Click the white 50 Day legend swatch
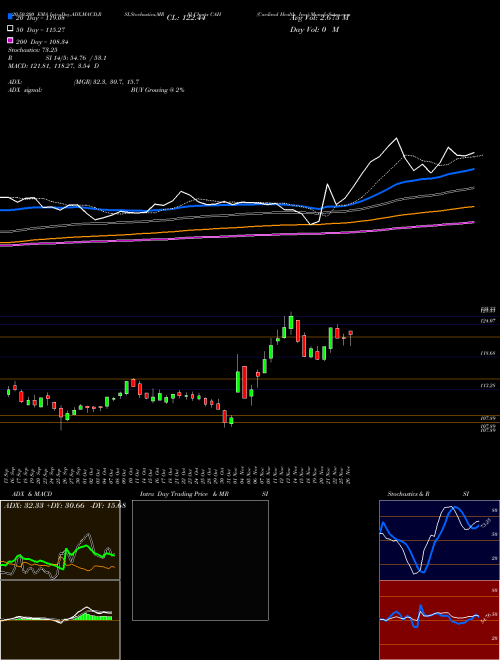500x660 pixels. tap(10, 29)
